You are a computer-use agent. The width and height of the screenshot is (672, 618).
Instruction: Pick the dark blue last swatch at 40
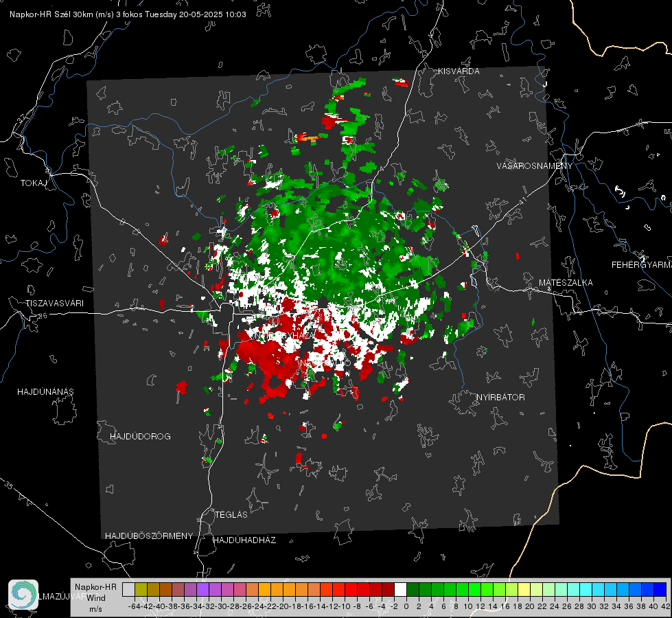[660, 590]
